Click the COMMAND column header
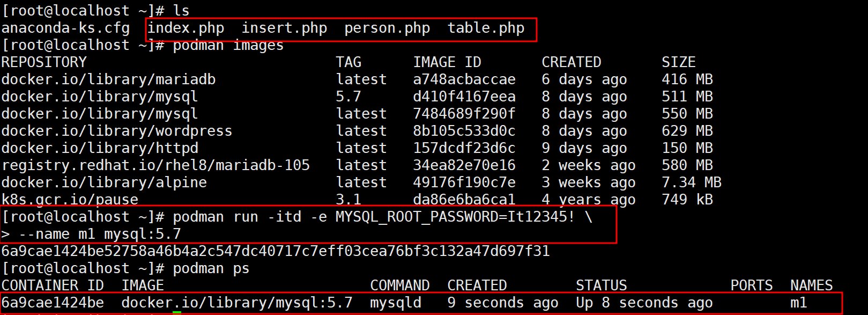Viewport: 868px width, 315px height. click(x=400, y=285)
